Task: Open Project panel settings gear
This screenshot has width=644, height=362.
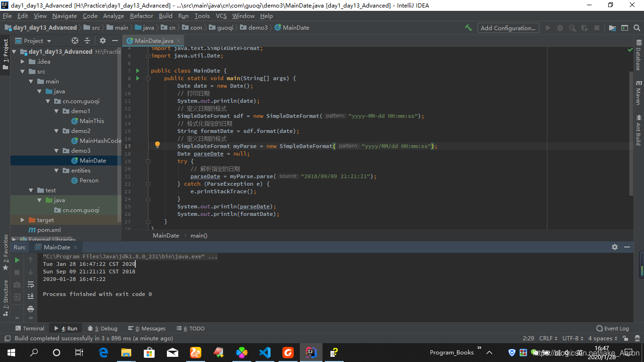Action: pos(103,41)
